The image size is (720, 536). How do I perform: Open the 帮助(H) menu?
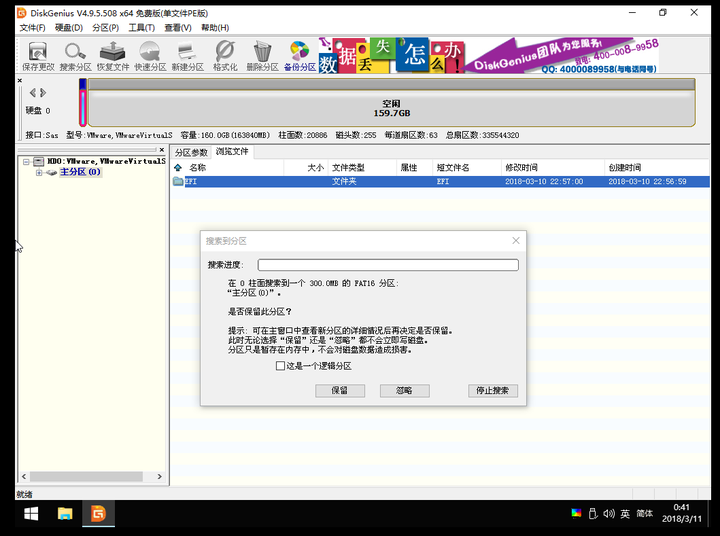[x=215, y=28]
